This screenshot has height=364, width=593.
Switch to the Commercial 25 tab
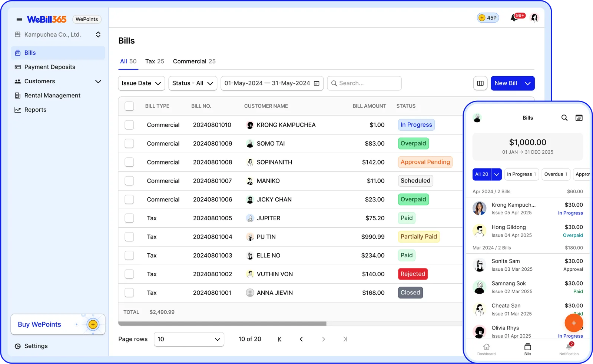(194, 61)
